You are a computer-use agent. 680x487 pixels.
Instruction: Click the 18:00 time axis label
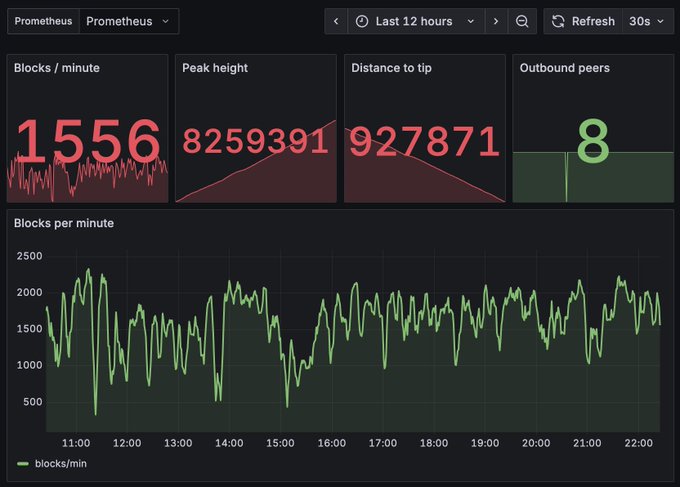pyautogui.click(x=434, y=443)
